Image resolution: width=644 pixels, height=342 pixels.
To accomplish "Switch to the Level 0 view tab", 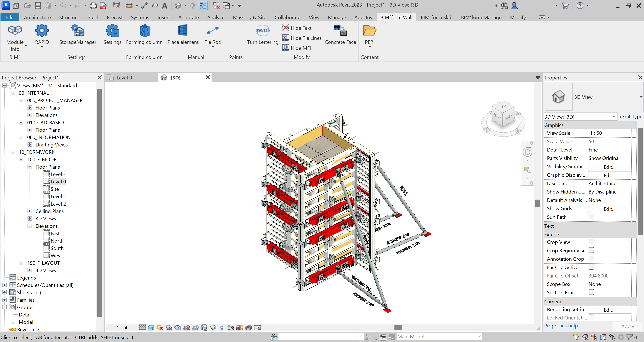I will tap(124, 78).
